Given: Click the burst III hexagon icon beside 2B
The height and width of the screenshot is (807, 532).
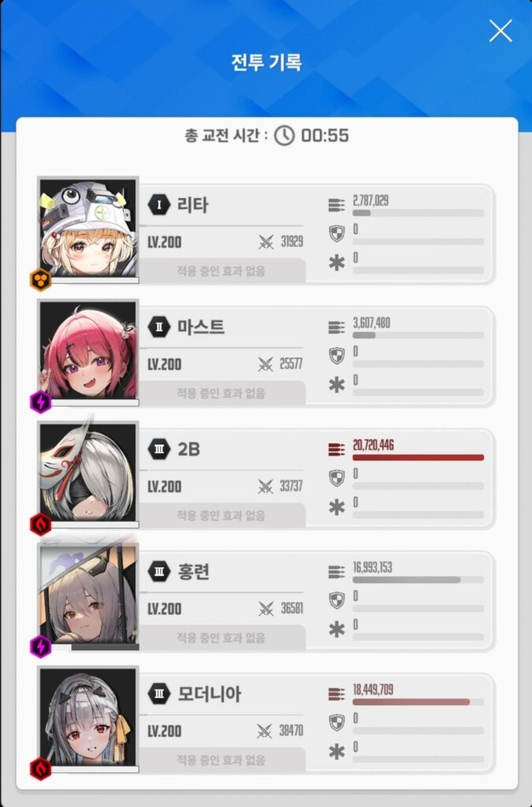Looking at the screenshot, I should coord(159,448).
